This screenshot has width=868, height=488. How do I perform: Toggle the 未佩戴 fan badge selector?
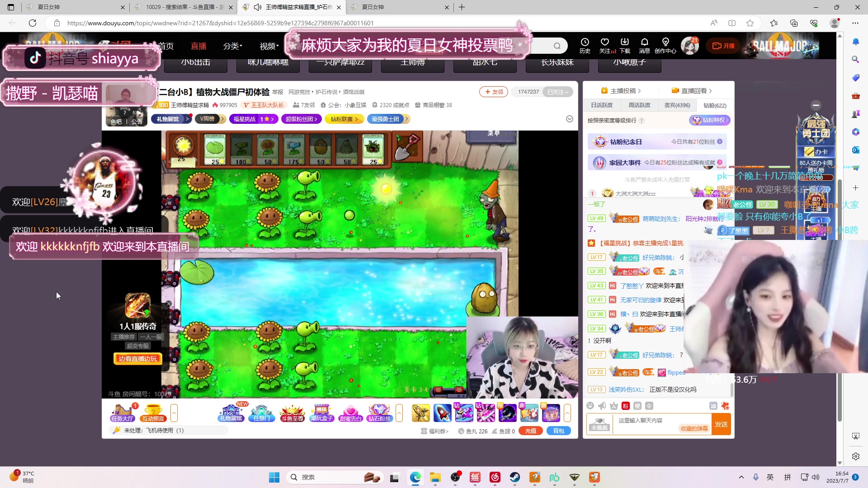[x=599, y=424]
